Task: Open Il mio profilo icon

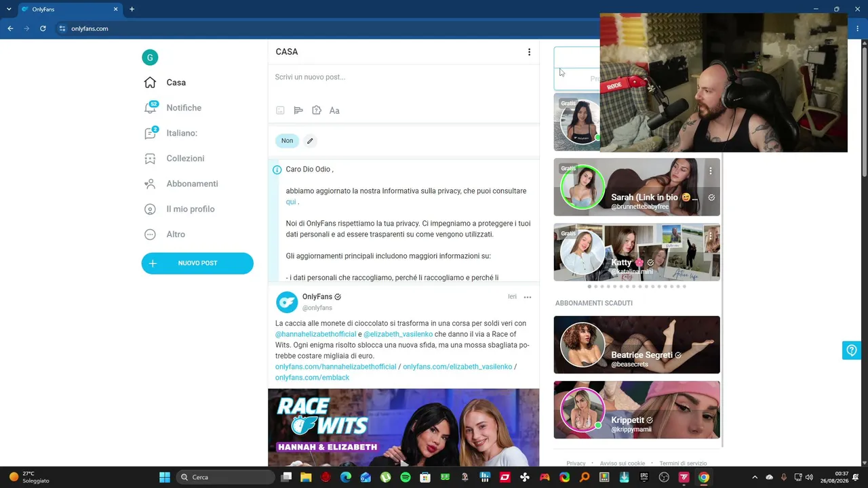Action: (150, 209)
